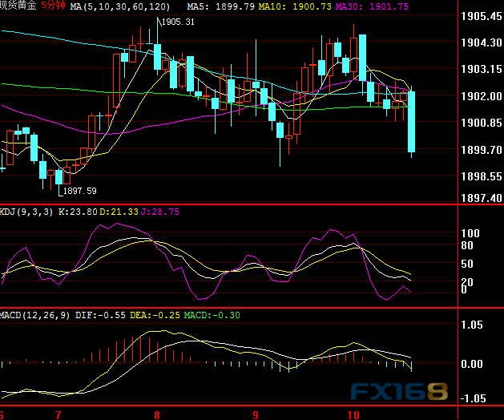Screen dimensions: 504x420
Task: Select the KDJ(9,3,3) indicator label
Action: coord(26,212)
